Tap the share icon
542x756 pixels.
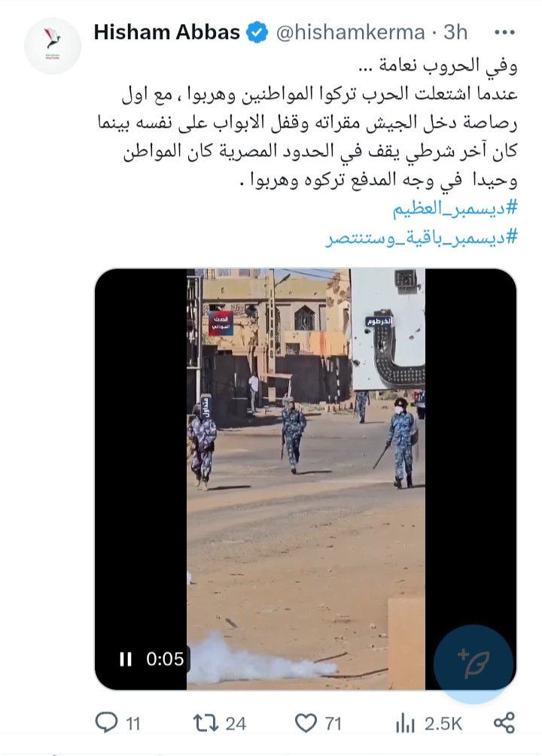[x=504, y=723]
